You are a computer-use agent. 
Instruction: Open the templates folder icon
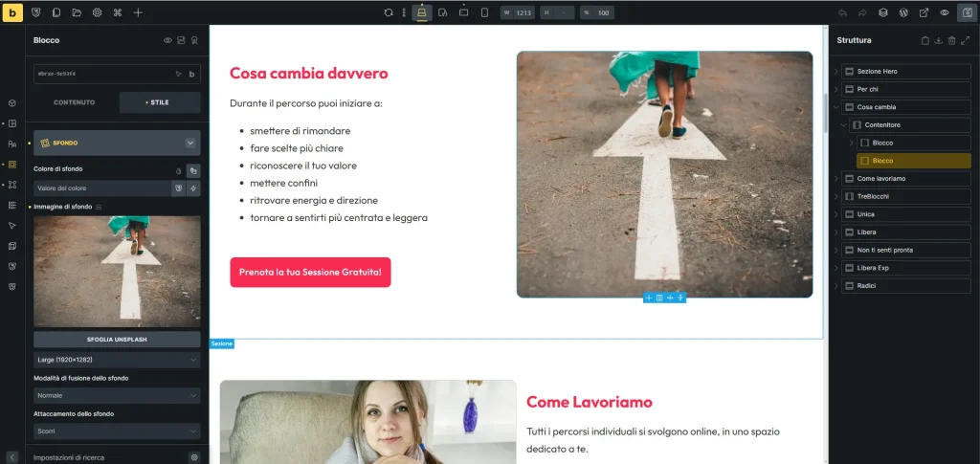77,12
